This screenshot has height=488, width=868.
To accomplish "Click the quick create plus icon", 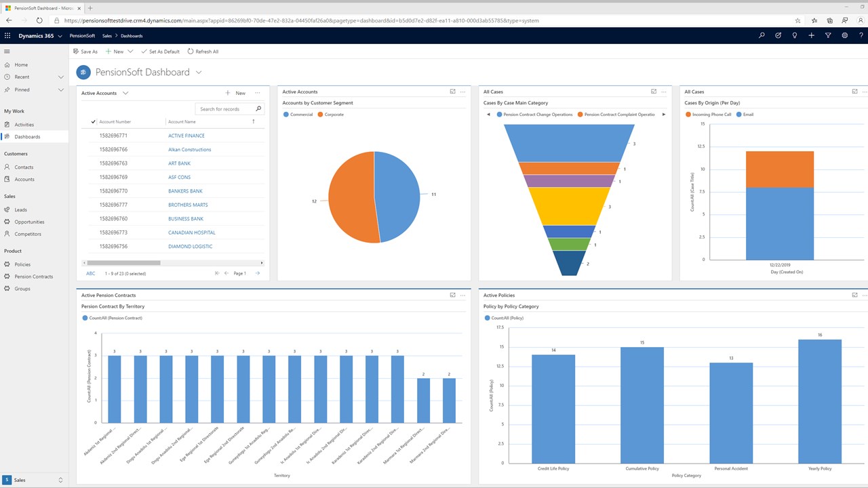I will coord(811,35).
